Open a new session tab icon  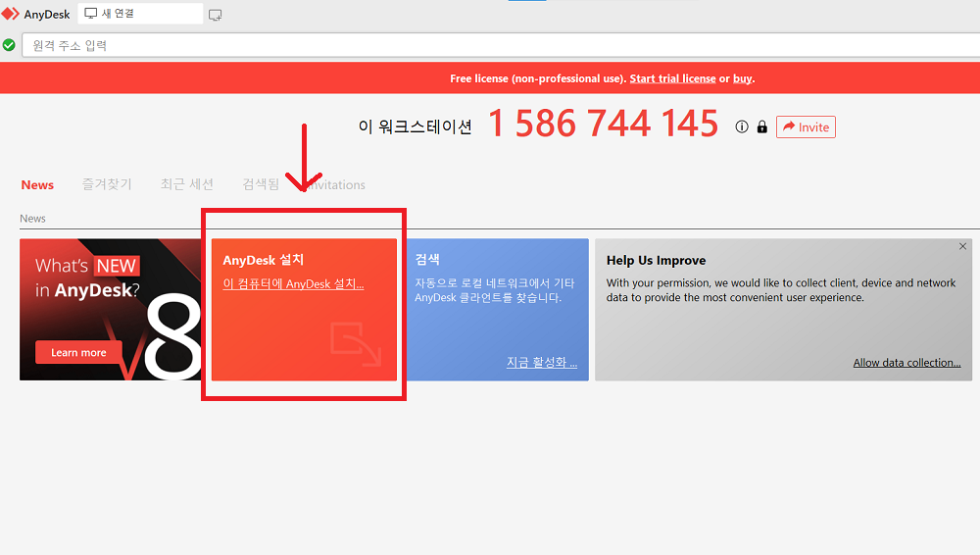215,16
